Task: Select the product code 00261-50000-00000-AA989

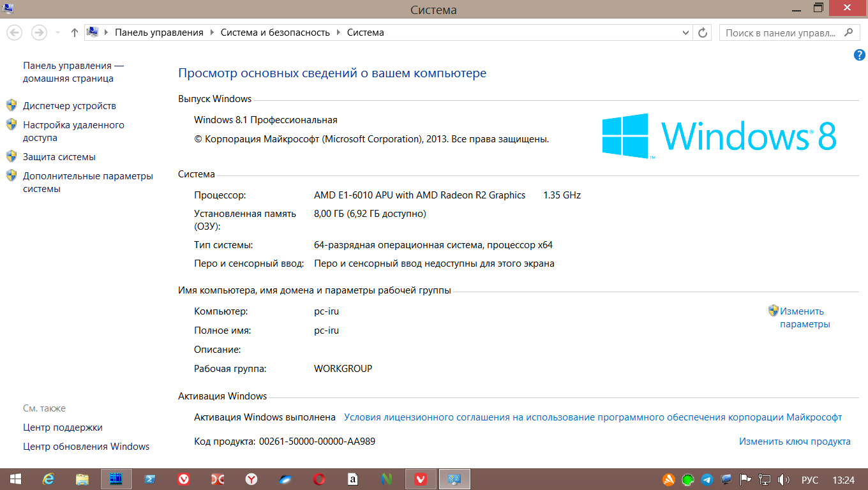Action: click(x=317, y=442)
